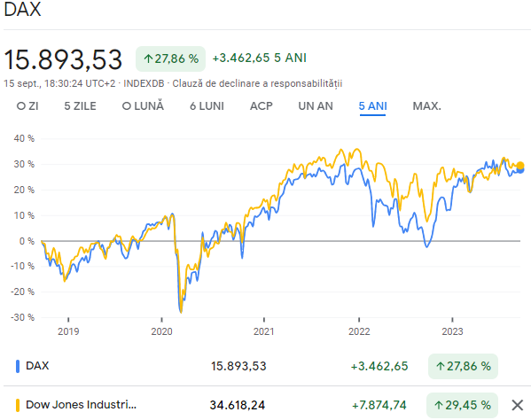This screenshot has height=420, width=531.
Task: Choose the 6 LUNI range tab
Action: point(207,106)
